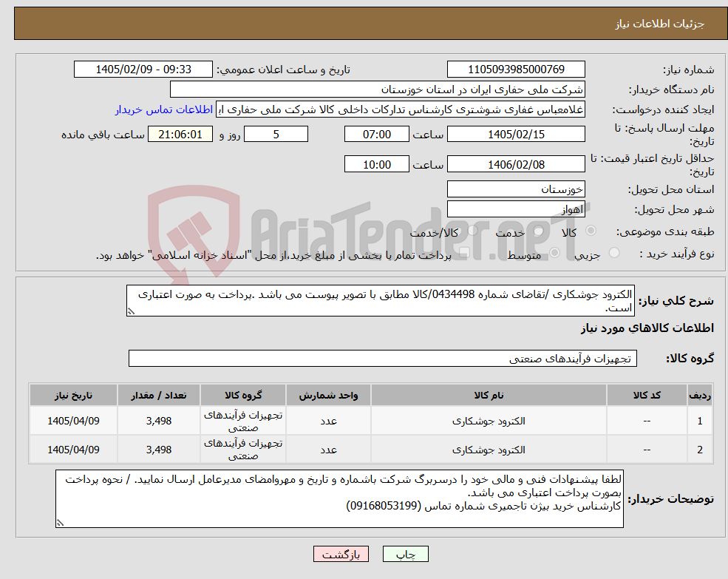728x579 pixels.
Task: Click the چاپ (print) button
Action: pyautogui.click(x=405, y=554)
